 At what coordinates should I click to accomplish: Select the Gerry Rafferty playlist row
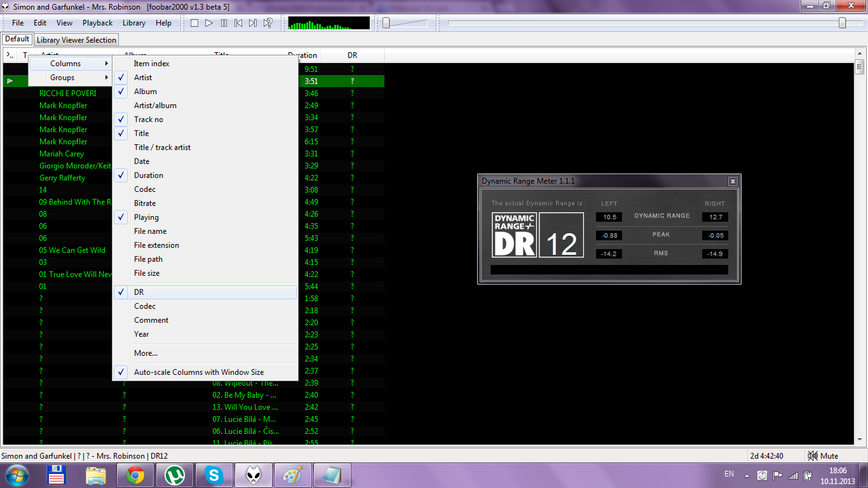click(x=194, y=178)
